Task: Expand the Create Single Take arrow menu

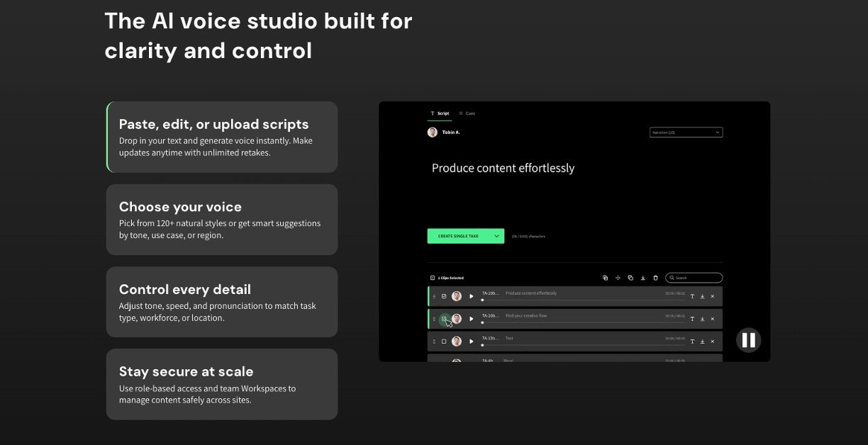Action: [496, 236]
